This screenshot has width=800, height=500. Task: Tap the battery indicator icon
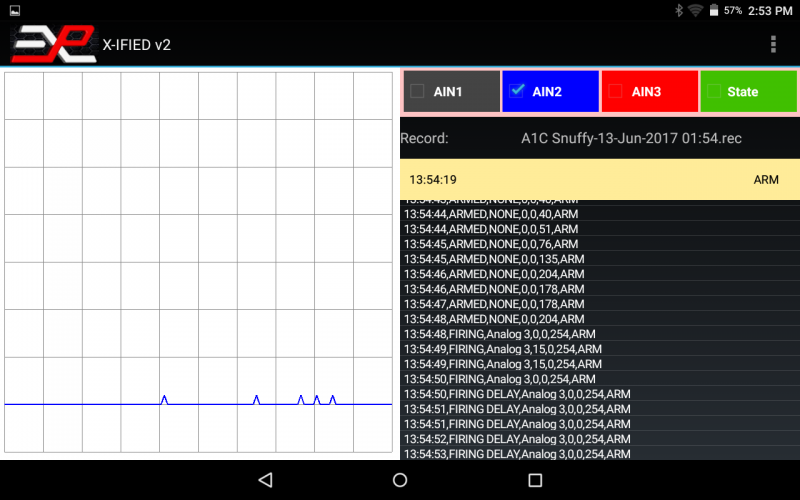click(x=714, y=10)
